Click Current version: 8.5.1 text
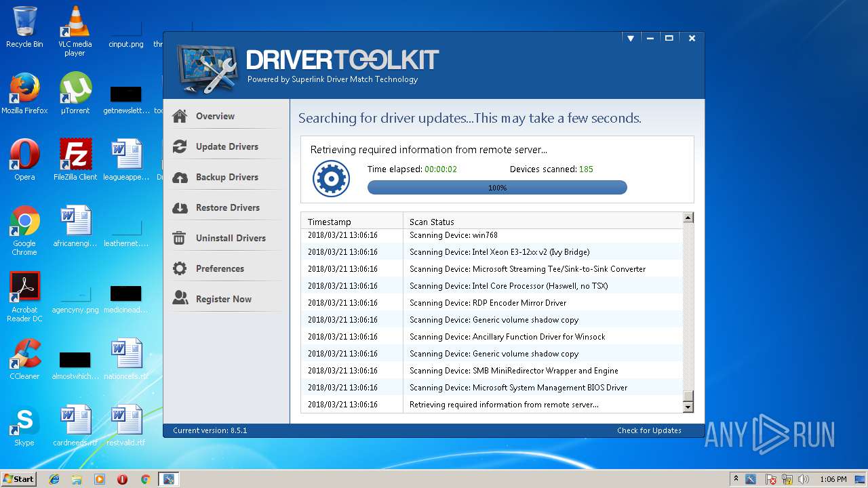The width and height of the screenshot is (868, 488). [x=210, y=430]
